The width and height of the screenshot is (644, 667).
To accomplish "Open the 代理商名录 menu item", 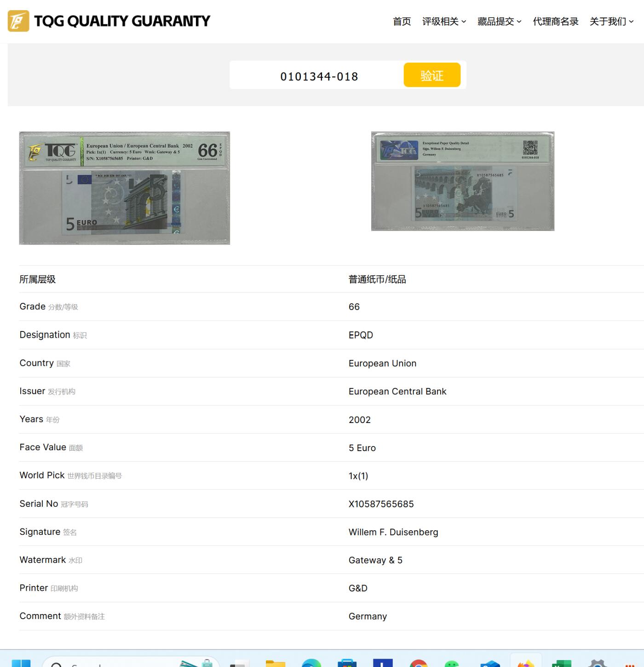I will (555, 21).
